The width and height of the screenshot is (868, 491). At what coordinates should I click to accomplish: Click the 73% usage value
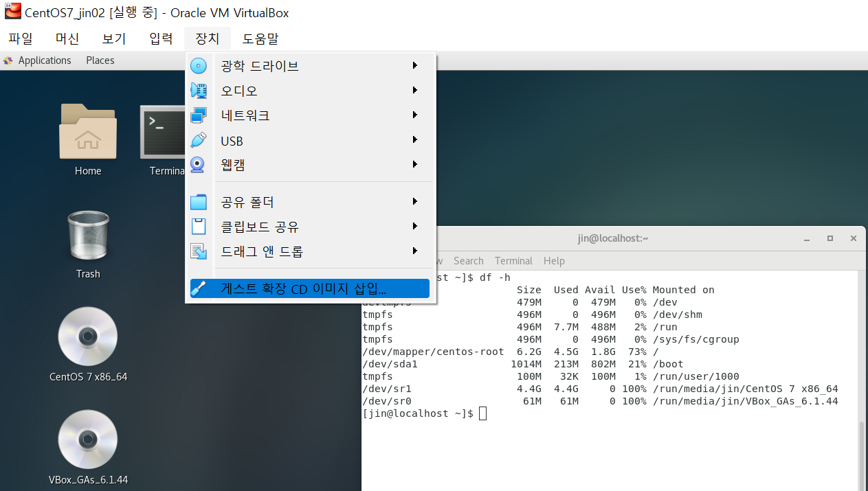point(637,352)
